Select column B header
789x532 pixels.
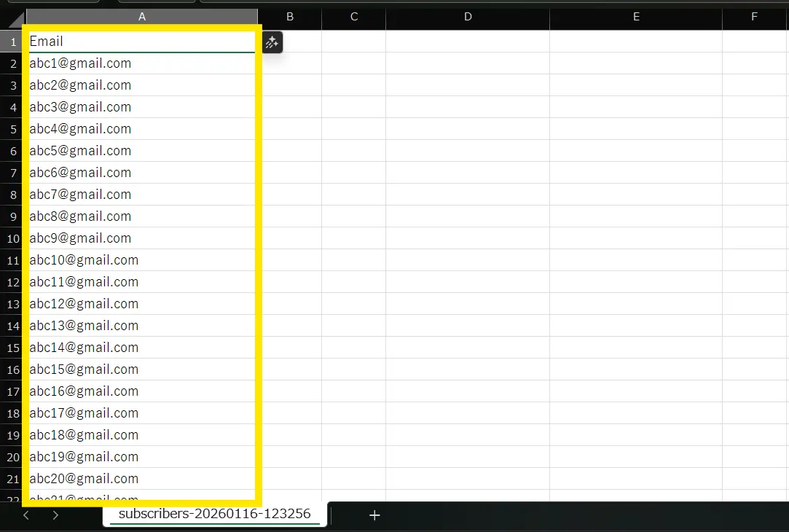[x=289, y=17]
